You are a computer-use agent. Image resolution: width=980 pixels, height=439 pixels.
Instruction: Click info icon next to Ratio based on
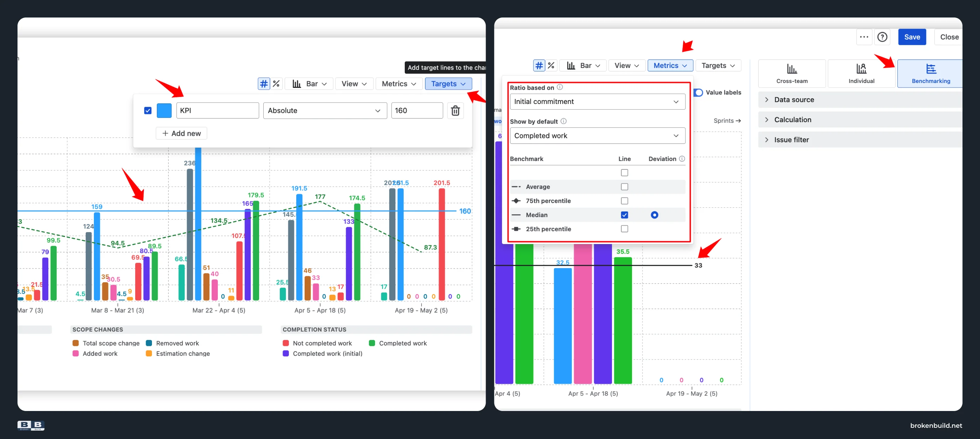pos(559,87)
